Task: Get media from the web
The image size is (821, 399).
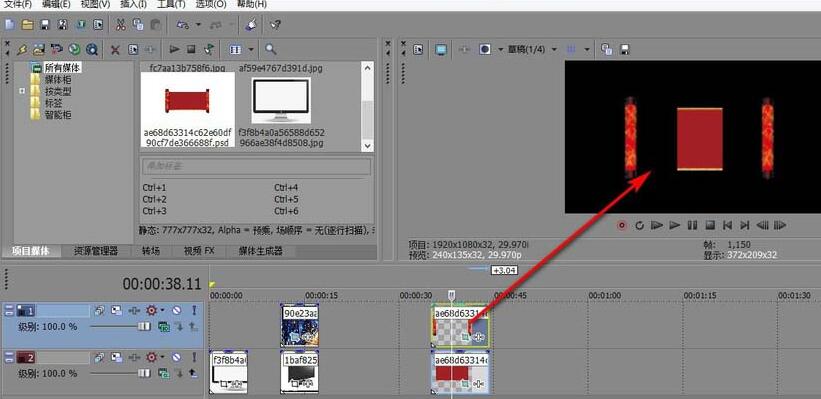Action: (92, 49)
